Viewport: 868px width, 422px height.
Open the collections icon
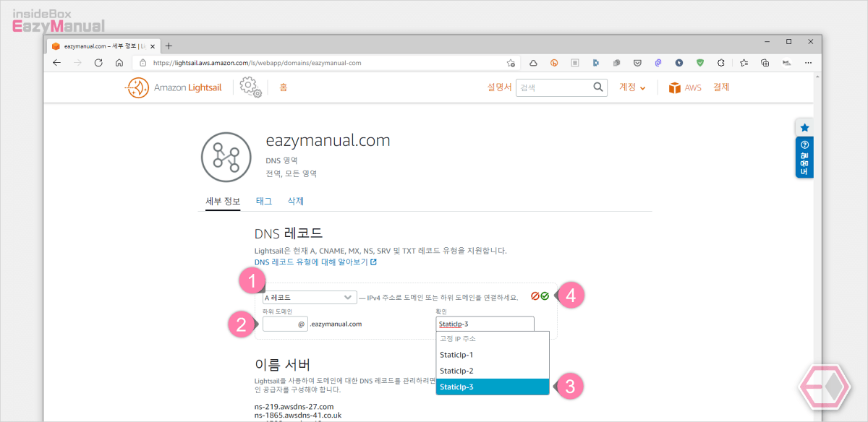pyautogui.click(x=765, y=63)
